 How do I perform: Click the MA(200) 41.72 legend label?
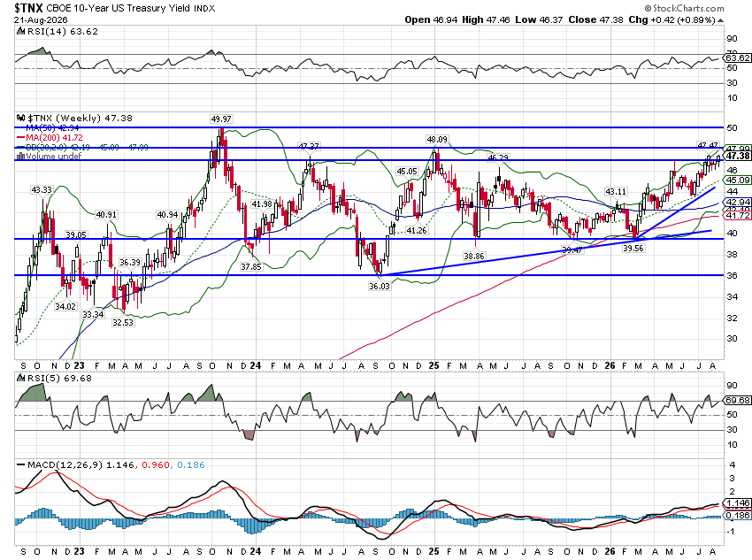click(x=54, y=138)
